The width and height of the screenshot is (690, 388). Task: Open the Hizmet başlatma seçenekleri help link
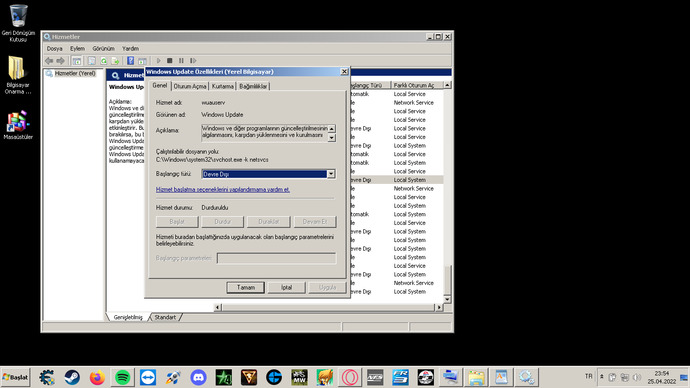pyautogui.click(x=223, y=190)
